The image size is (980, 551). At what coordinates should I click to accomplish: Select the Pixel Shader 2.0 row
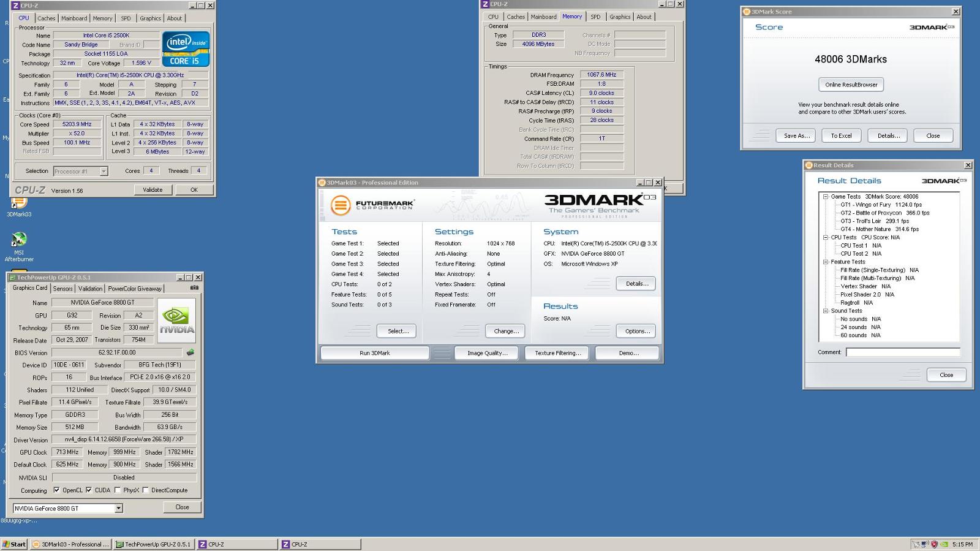[867, 294]
